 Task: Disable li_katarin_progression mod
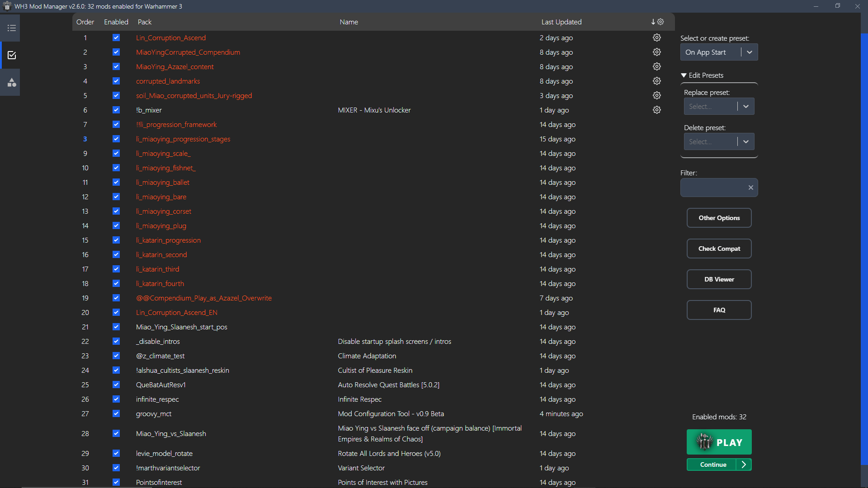[116, 240]
